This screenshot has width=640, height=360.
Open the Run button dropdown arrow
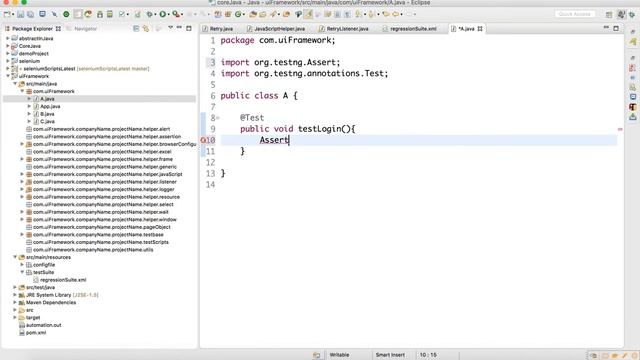coord(169,15)
